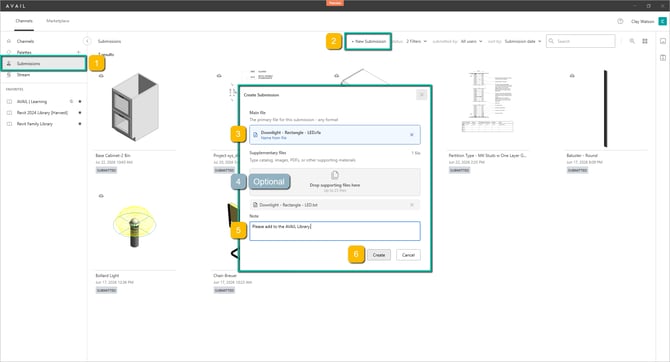Click the cloud icon above Base Cabinet thumbnail
Image resolution: width=670 pixels, height=362 pixels.
(101, 76)
